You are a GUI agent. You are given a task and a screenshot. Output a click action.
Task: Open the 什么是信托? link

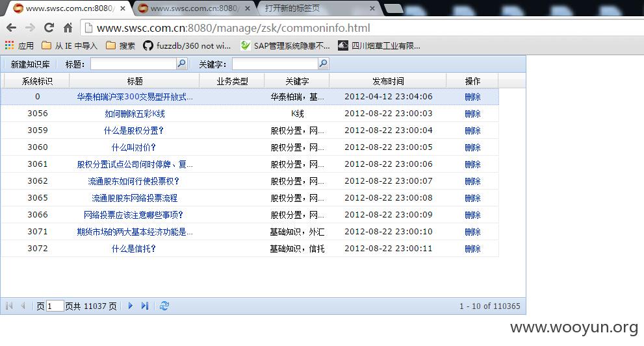click(x=133, y=249)
